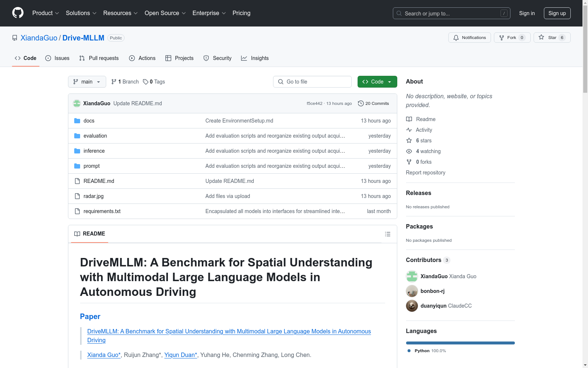
Task: Focus the Go to file field
Action: [312, 82]
